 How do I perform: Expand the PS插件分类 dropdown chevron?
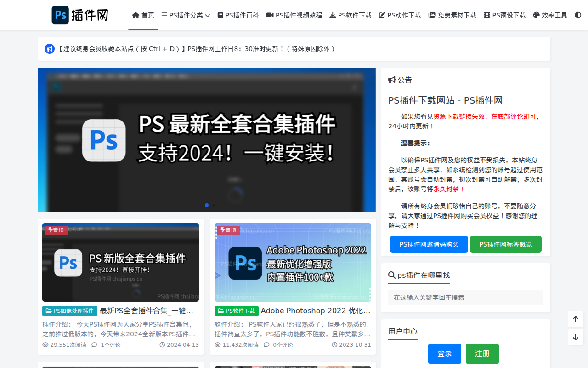pyautogui.click(x=208, y=16)
